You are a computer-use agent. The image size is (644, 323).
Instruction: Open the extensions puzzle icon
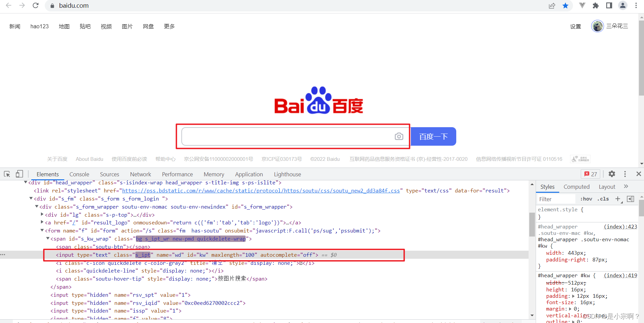point(596,5)
